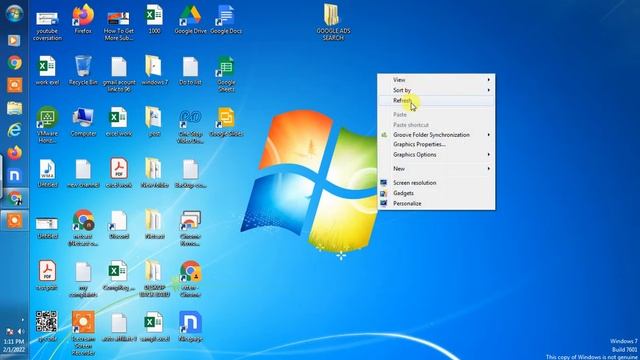Open the Windows Start orb

coord(14,13)
